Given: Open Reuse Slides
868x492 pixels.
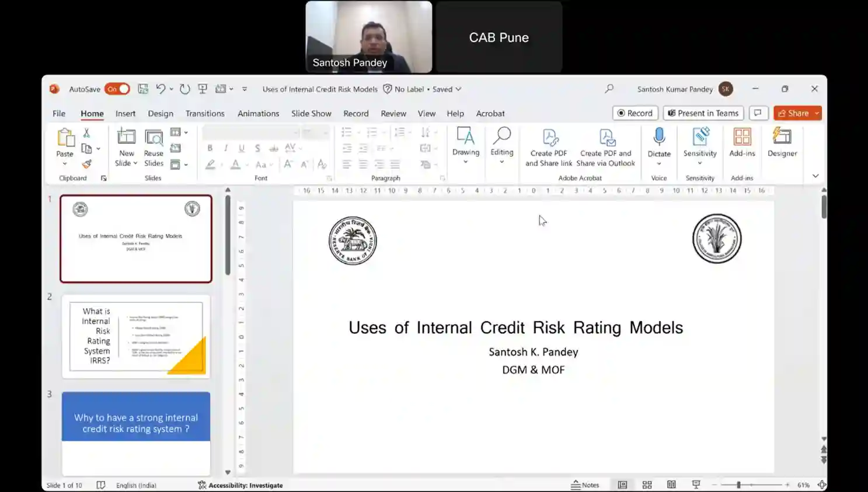Looking at the screenshot, I should [x=154, y=148].
